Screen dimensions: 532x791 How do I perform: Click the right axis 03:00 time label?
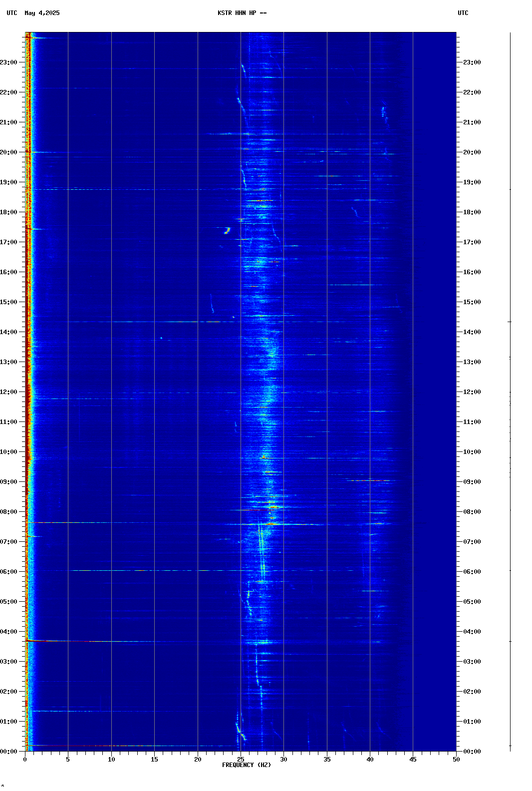472,662
